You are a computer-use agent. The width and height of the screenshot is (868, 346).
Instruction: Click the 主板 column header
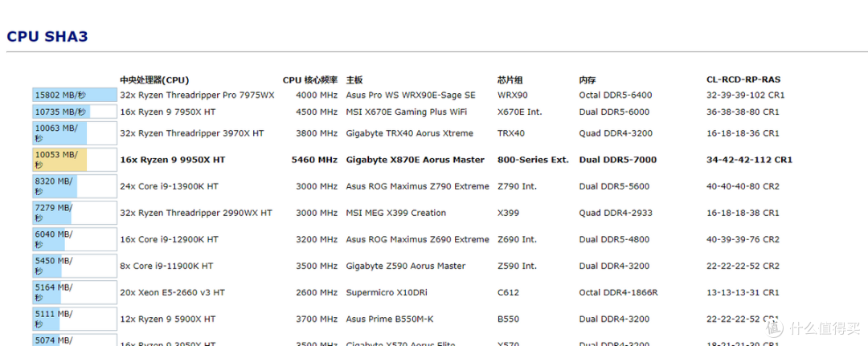point(354,80)
